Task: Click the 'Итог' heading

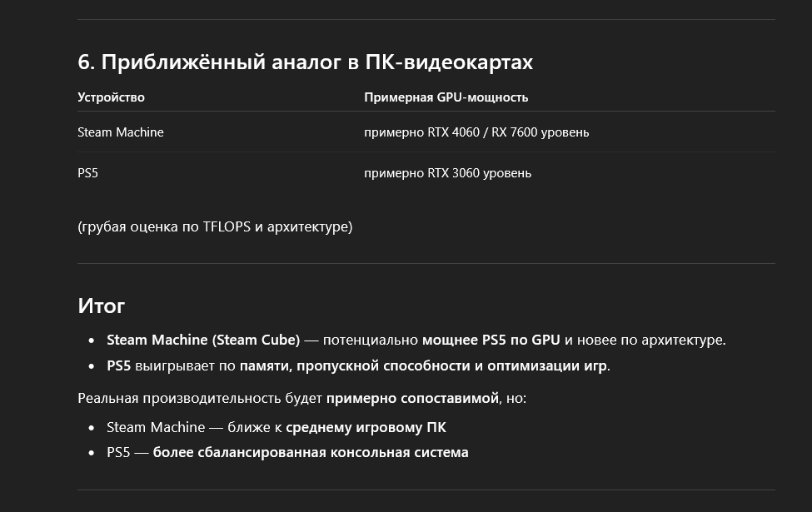Action: click(101, 306)
